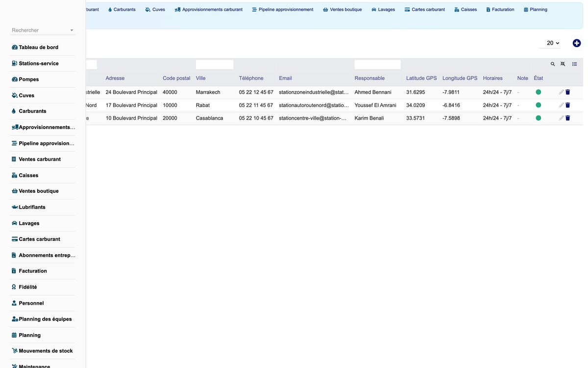Viewport: 588px width, 368px height.
Task: Click the filter input above Ville column
Action: point(215,64)
